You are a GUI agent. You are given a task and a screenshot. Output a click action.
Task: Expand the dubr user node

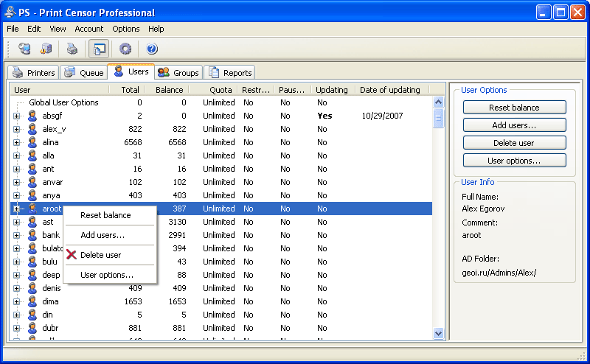16,329
